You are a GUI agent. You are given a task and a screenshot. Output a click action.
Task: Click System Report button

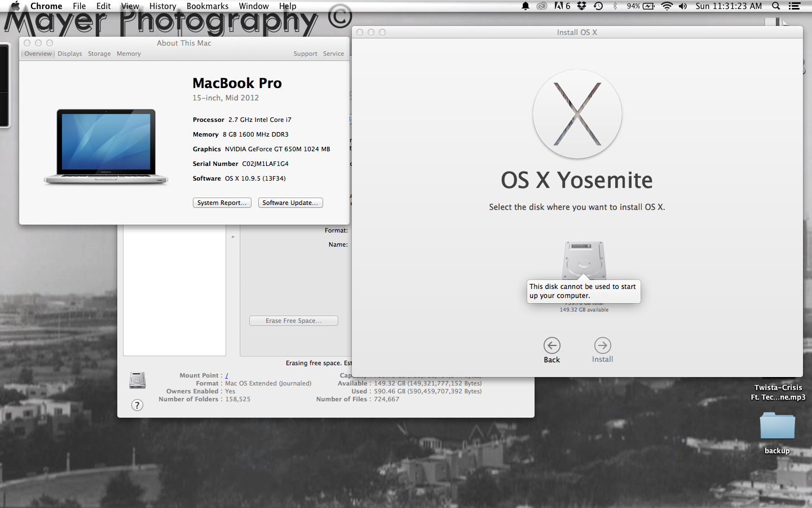[x=222, y=203]
